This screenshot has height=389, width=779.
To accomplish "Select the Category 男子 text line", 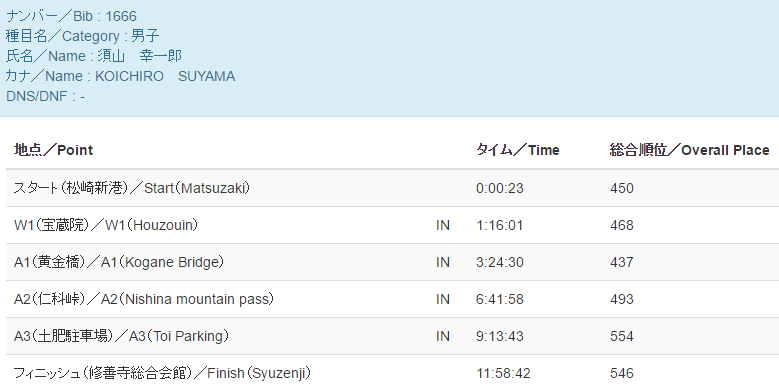I will point(82,36).
